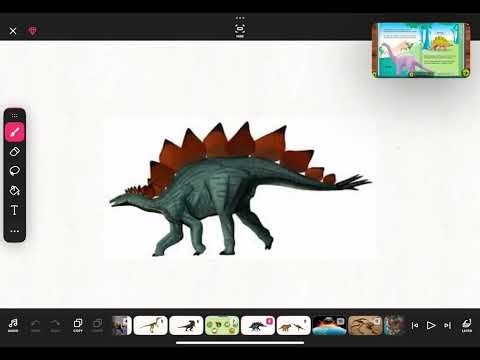This screenshot has width=480, height=360.
Task: Tap the Hide interface icon at top center
Action: (240, 30)
